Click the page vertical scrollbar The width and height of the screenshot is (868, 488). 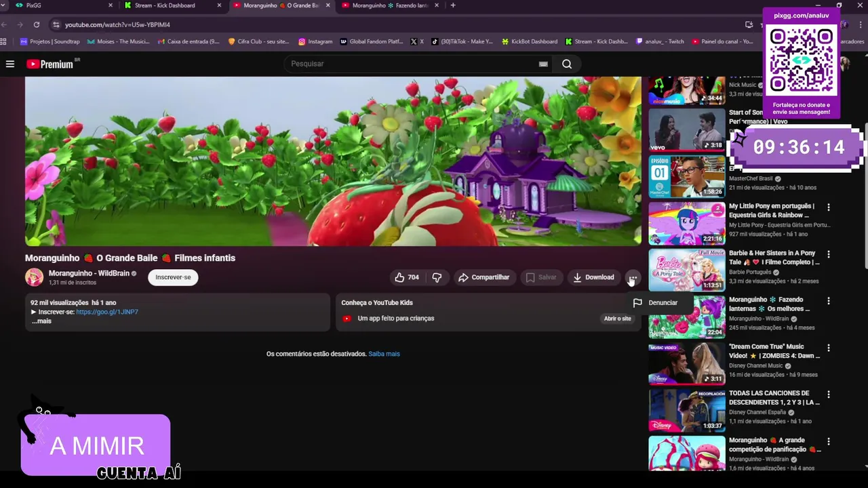pos(865,197)
